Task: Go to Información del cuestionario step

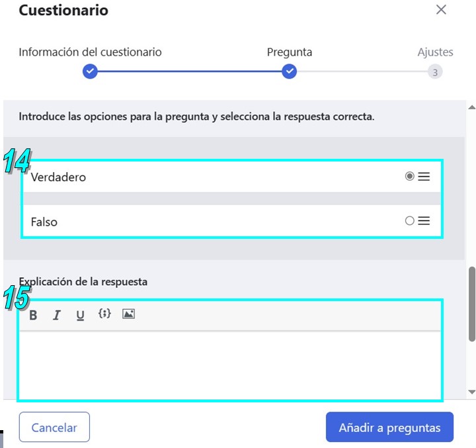Action: coord(90,71)
